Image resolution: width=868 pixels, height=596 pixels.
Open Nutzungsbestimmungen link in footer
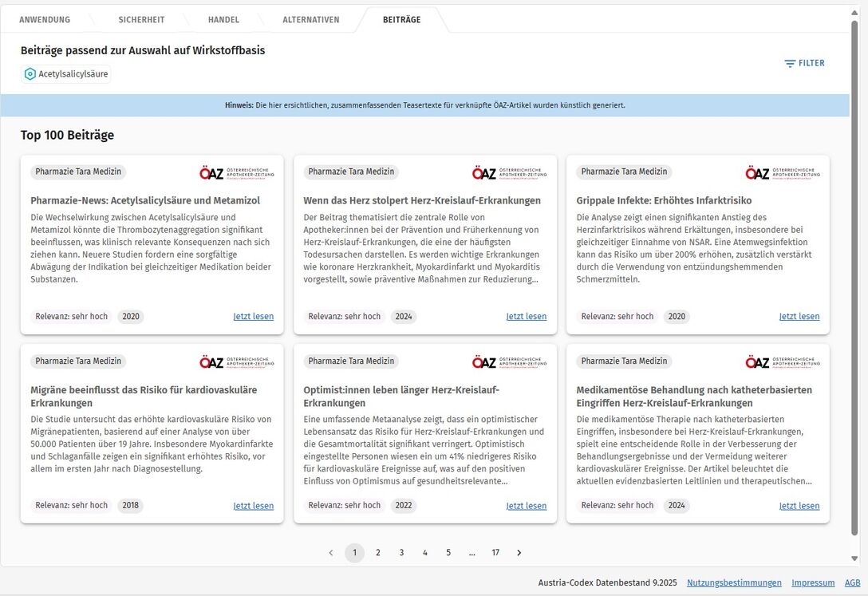734,582
